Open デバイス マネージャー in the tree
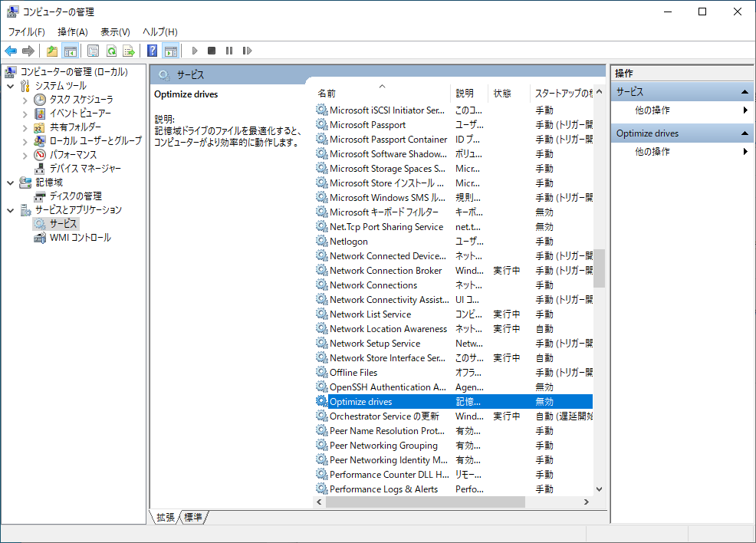 (85, 169)
